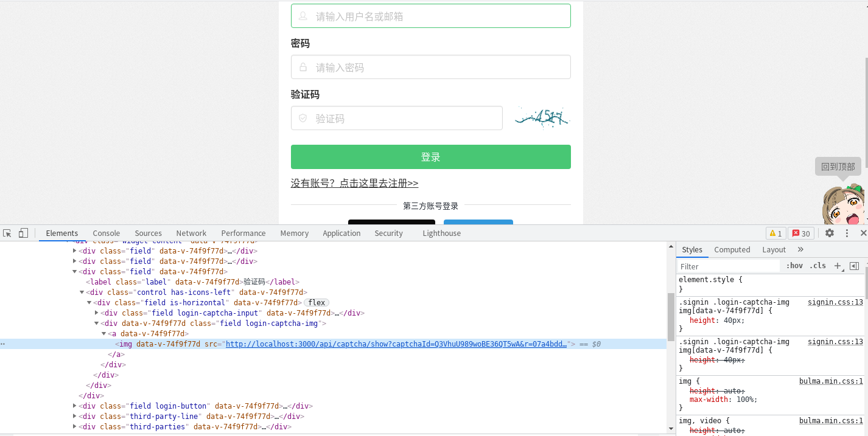Screen dimensions: 868x436
Task: Switch to the Console tab
Action: (107, 233)
